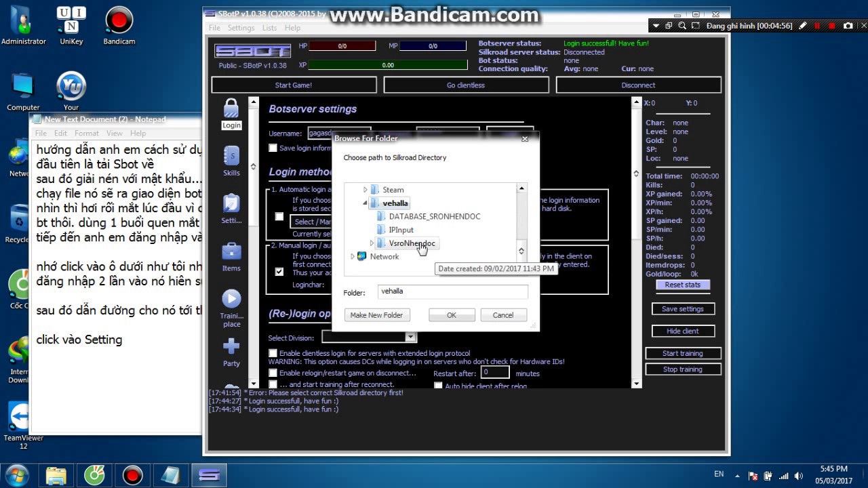Select the UniKey desktop shortcut

coord(71,26)
